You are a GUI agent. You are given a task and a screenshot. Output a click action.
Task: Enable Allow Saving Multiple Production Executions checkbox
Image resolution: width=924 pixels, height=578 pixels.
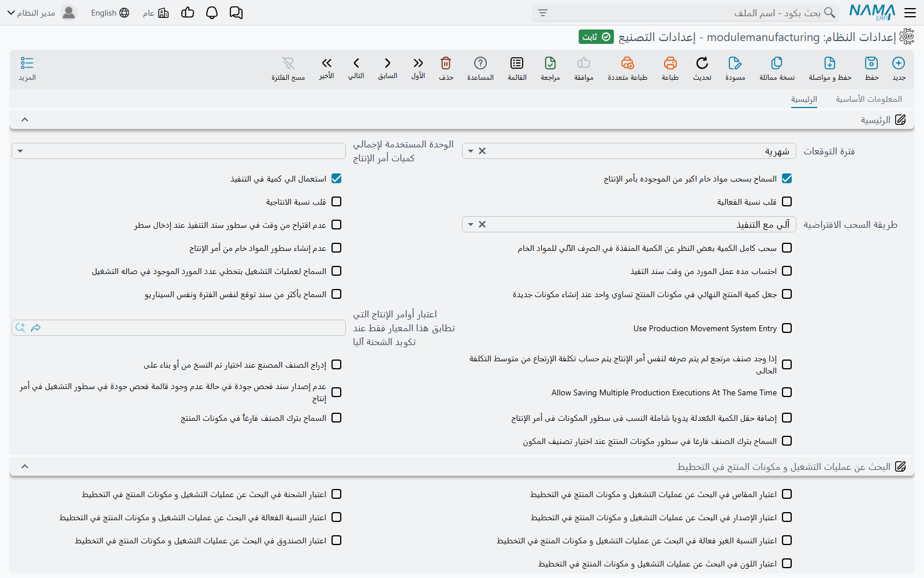coord(787,392)
